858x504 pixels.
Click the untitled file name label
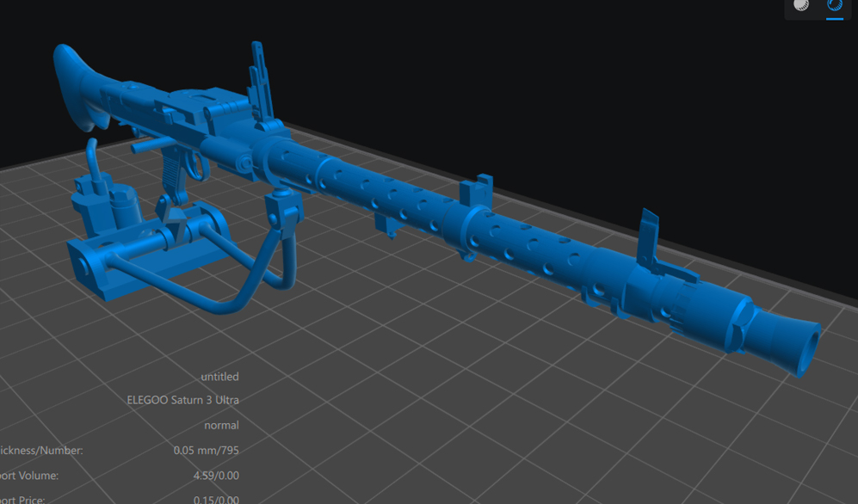[220, 376]
